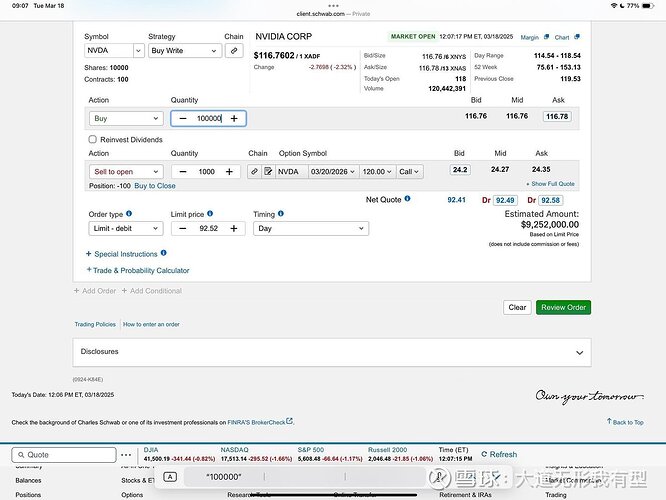Click the keyboard language A icon
666x500 pixels.
pos(170,477)
